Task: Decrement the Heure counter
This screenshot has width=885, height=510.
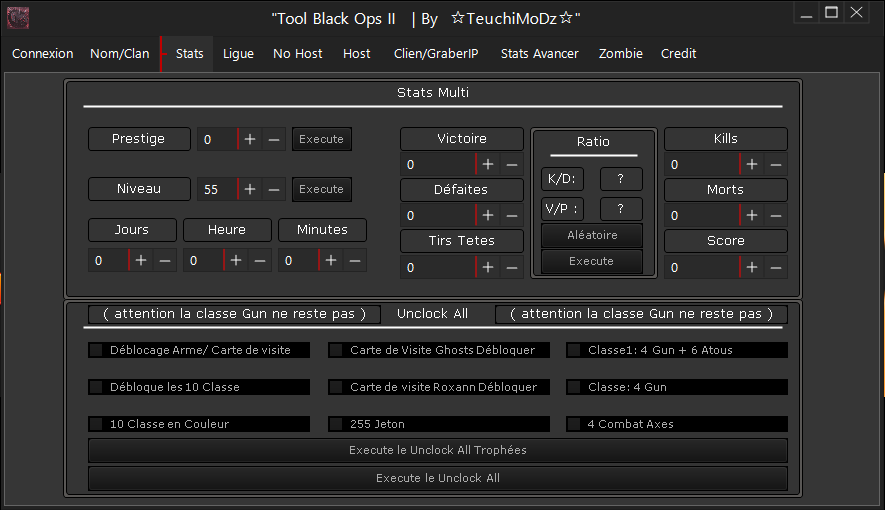Action: coord(260,261)
